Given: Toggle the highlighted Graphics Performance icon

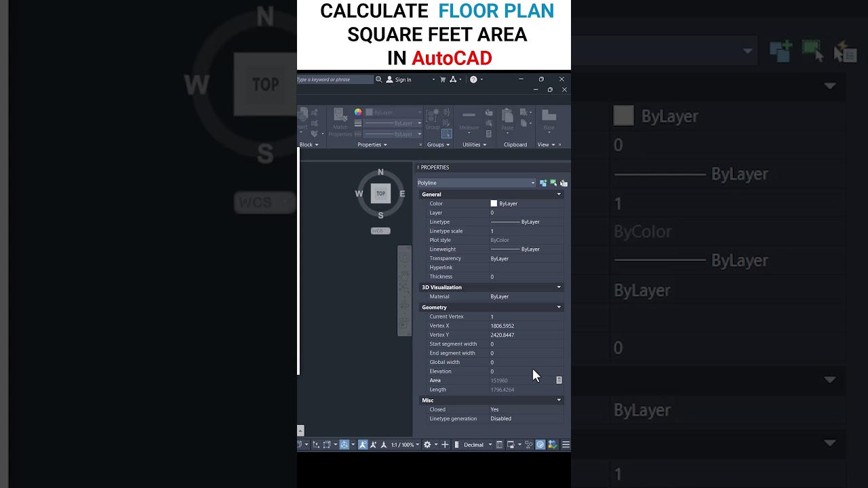Looking at the screenshot, I should [540, 445].
